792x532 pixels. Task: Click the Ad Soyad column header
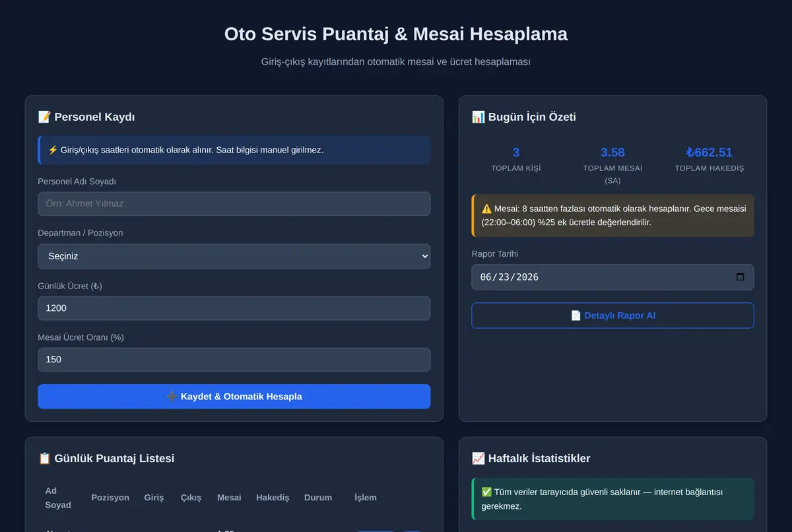(58, 498)
